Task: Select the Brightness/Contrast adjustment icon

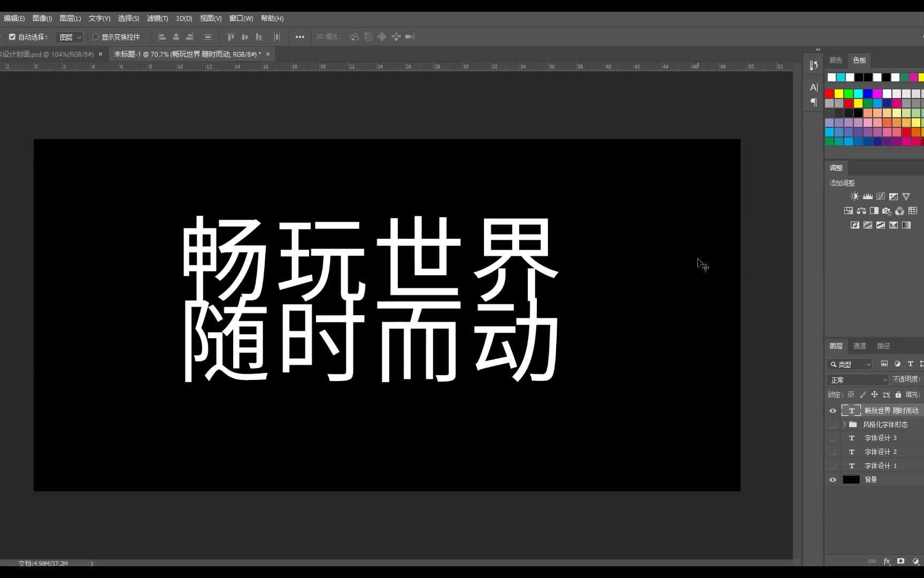Action: (x=854, y=196)
